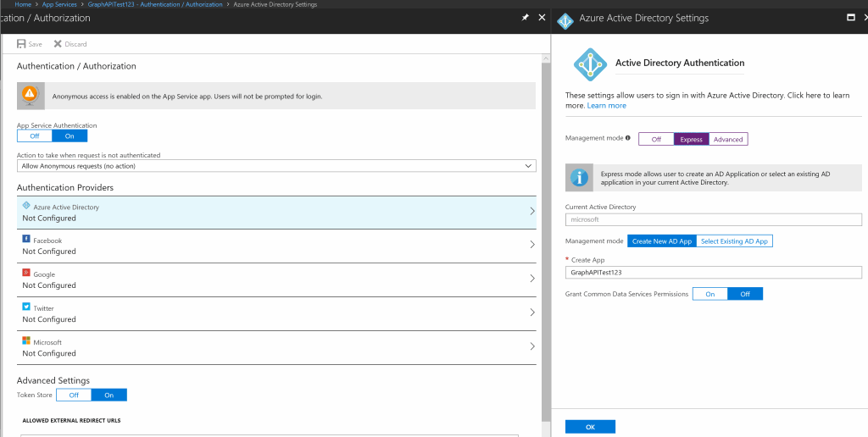Open the Learn more link
The height and width of the screenshot is (437, 868).
tap(607, 105)
